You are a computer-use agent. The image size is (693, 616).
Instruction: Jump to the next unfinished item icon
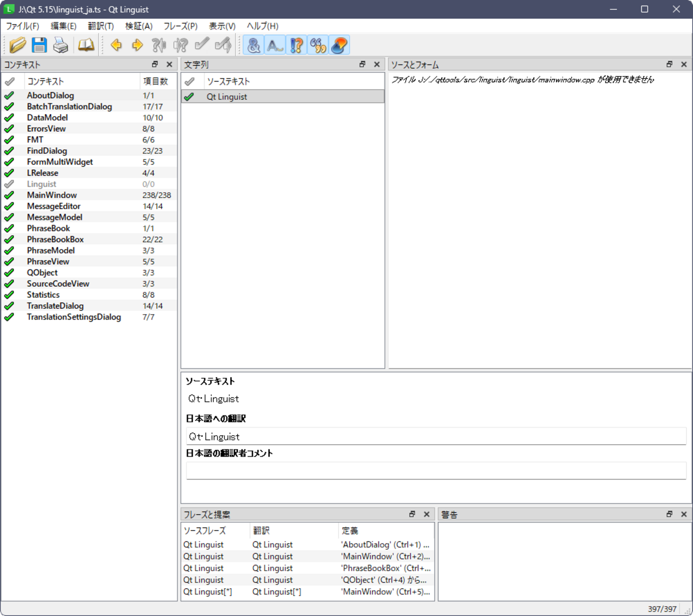click(x=180, y=45)
